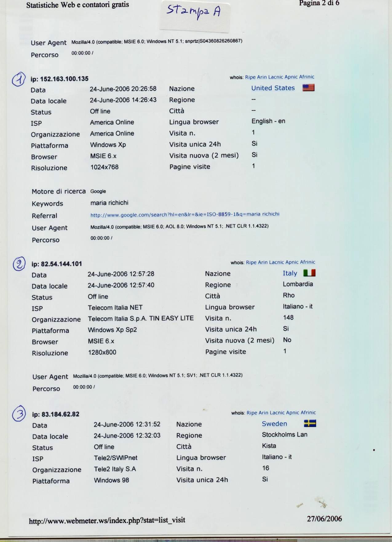This screenshot has height=542, width=392.
Task: Open Arin whois for ip 83.184.62.82
Action: click(263, 412)
